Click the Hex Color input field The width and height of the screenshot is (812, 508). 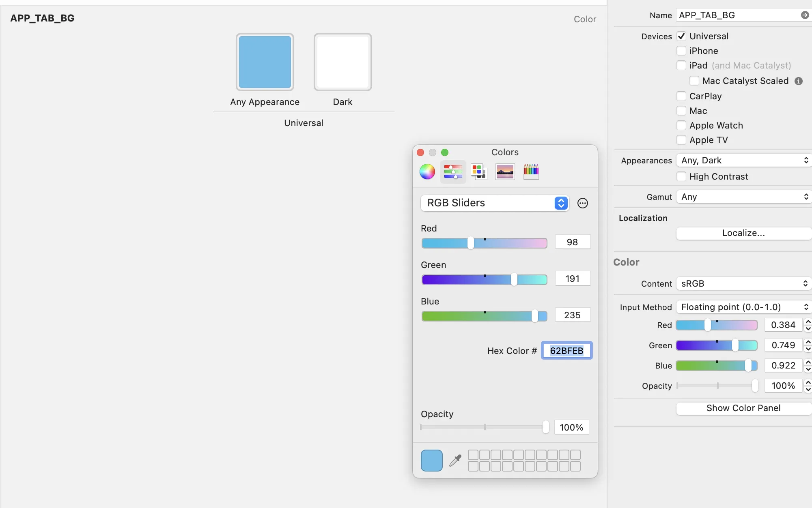coord(566,351)
